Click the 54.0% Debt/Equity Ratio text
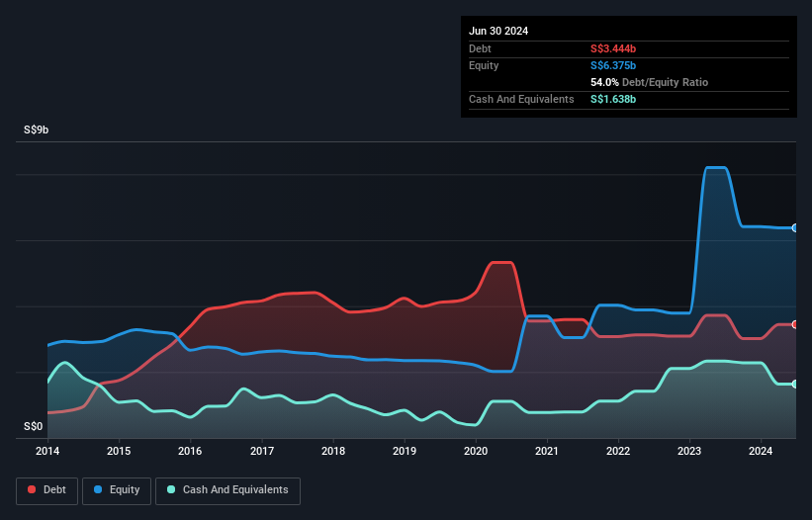The height and width of the screenshot is (520, 812). coord(650,82)
